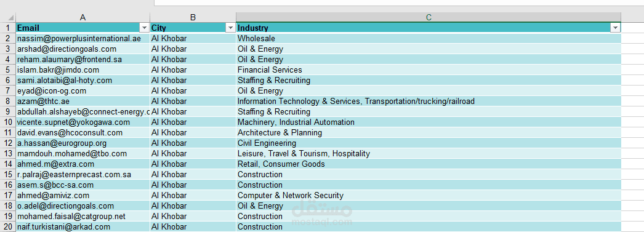The image size is (644, 232).
Task: Select column B header
Action: tap(193, 17)
